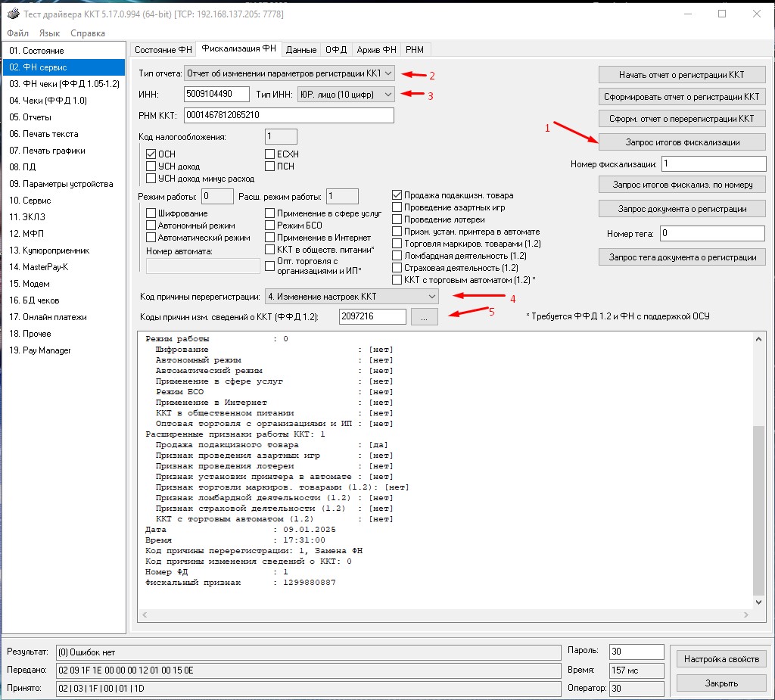The width and height of the screenshot is (775, 700).
Task: Switch to the ОФД tab
Action: point(336,50)
